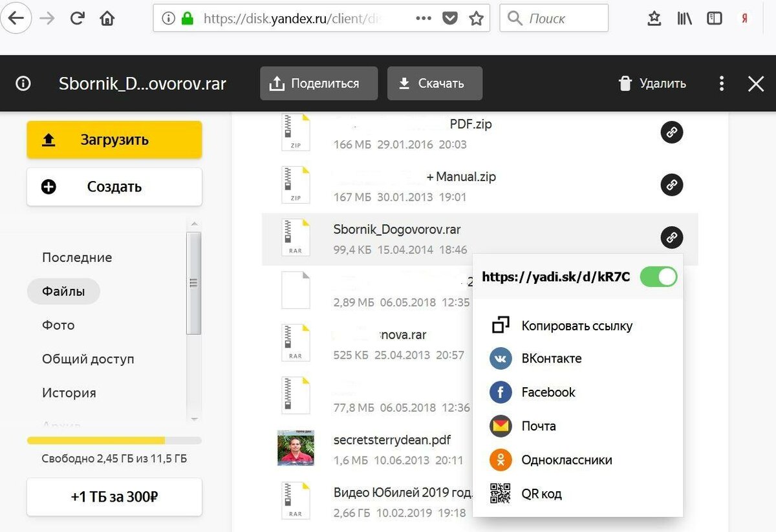Screen dimensions: 776x532
Task: Save page to Pocket icon
Action: point(450,19)
